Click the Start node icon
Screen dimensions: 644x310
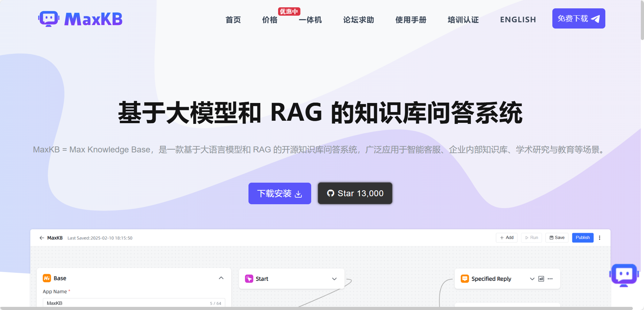coord(249,279)
